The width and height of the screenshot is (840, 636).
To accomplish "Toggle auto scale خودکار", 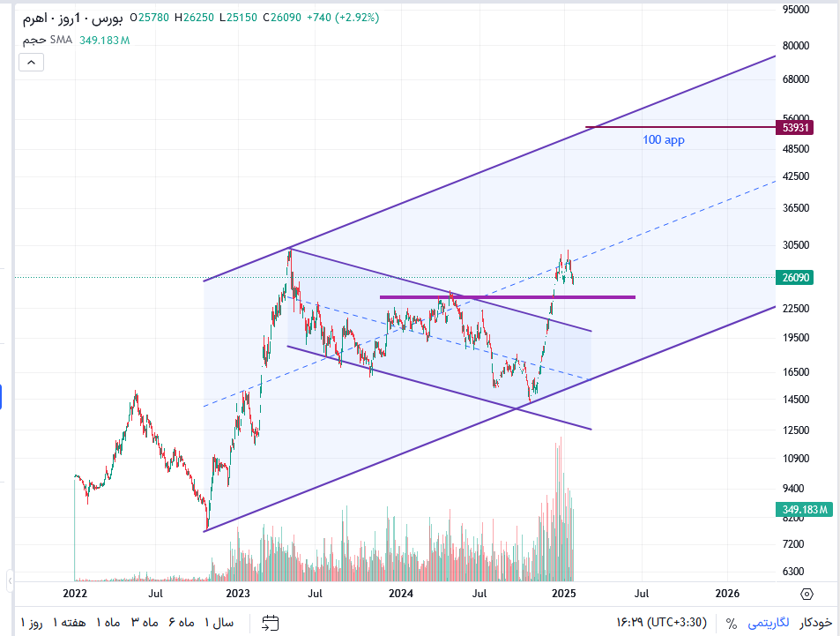I will (816, 623).
